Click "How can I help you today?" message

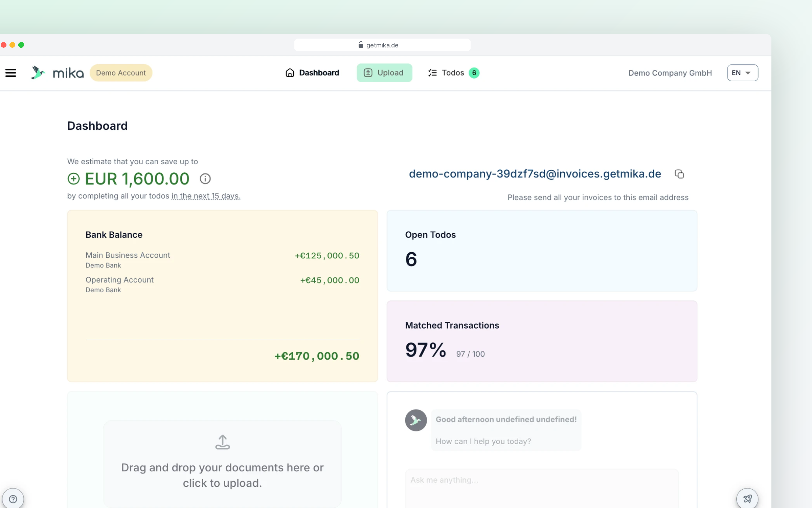click(483, 441)
